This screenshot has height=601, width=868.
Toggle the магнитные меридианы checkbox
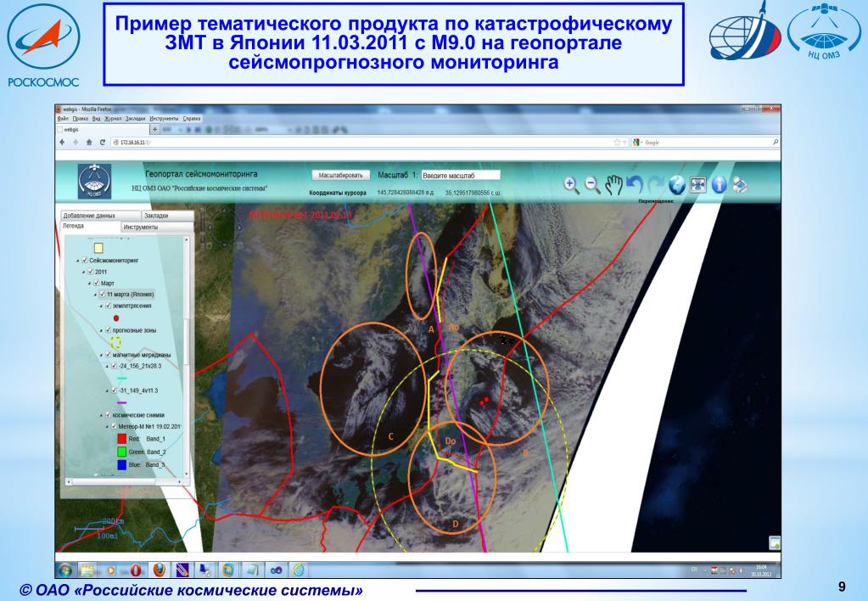(x=109, y=355)
